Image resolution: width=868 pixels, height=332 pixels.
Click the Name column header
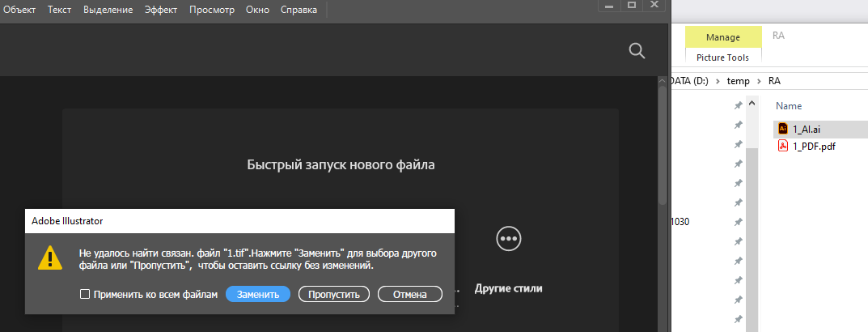789,105
